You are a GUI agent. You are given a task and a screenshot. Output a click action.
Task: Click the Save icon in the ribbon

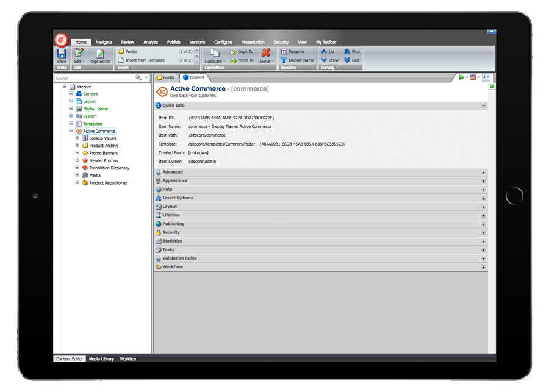coord(62,54)
